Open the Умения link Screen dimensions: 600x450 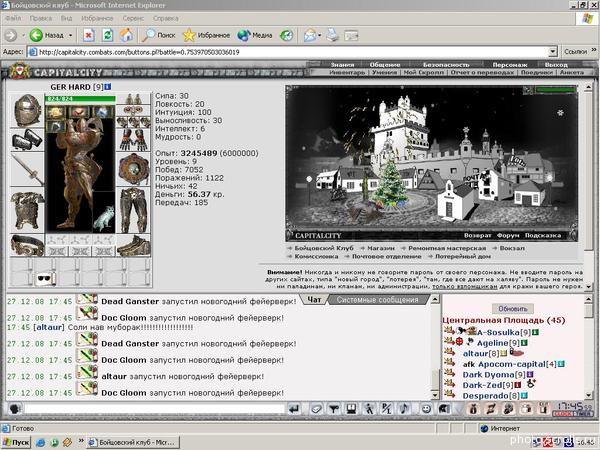385,72
